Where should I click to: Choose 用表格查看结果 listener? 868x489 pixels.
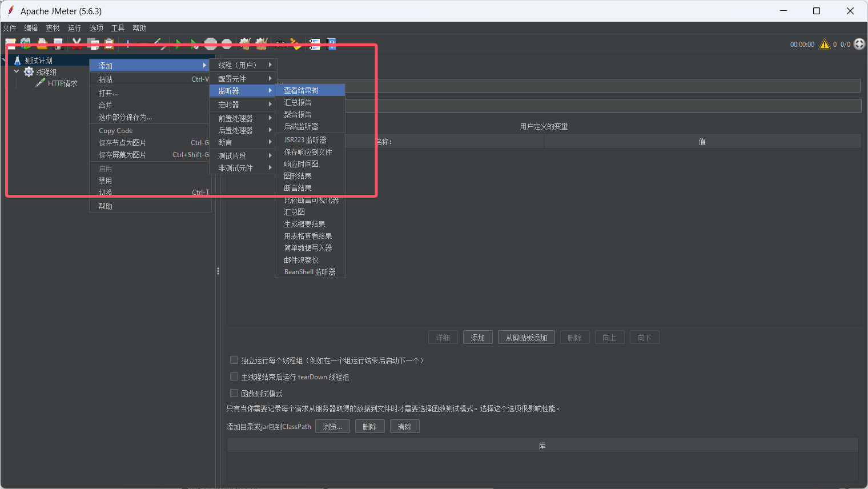click(x=310, y=236)
